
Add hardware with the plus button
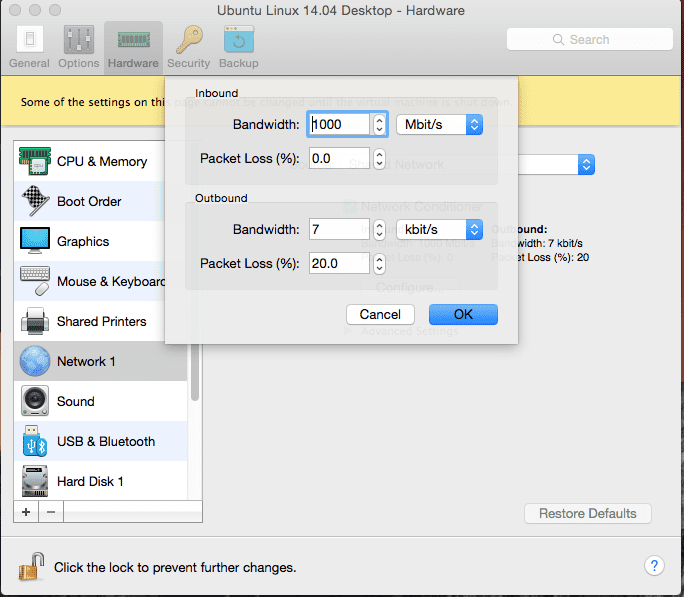coord(26,512)
